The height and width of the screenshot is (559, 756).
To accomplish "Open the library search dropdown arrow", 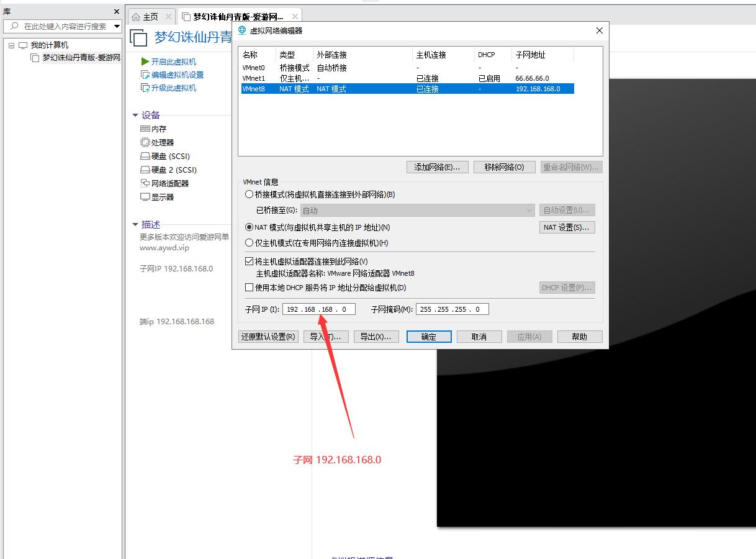I will 117,26.
